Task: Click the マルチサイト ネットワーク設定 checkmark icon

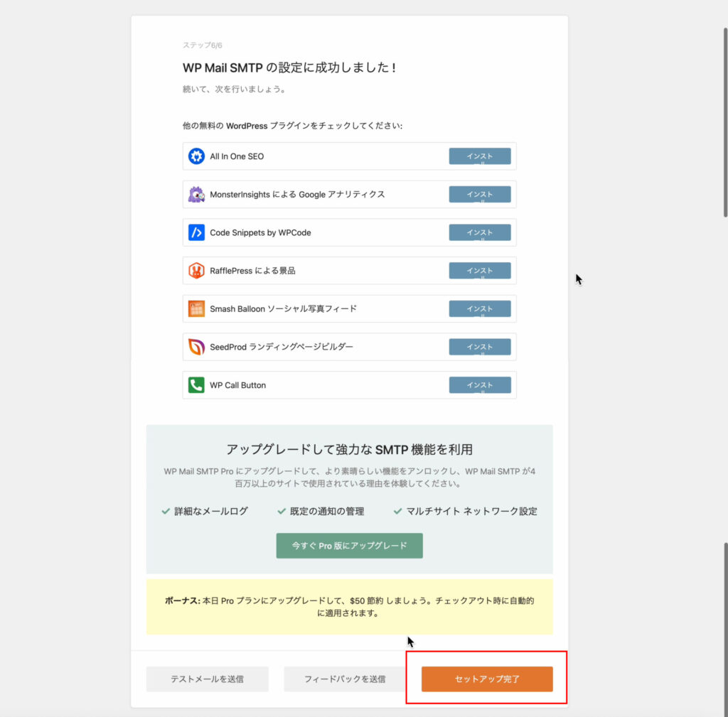Action: point(398,511)
